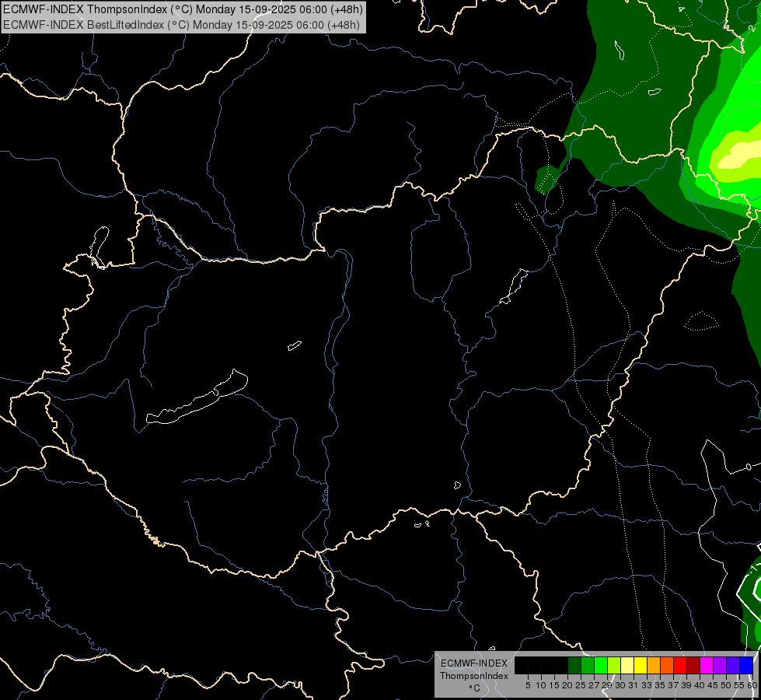Click the orange 33–35 legend swatch
Viewport: 761px width, 700px height.
(x=654, y=665)
